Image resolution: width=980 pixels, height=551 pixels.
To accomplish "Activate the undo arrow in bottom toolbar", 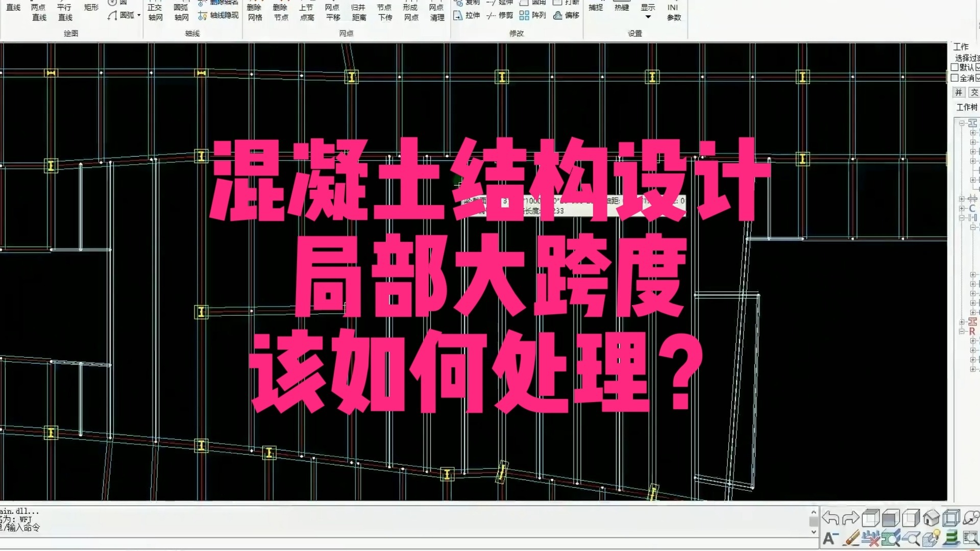I will 830,518.
